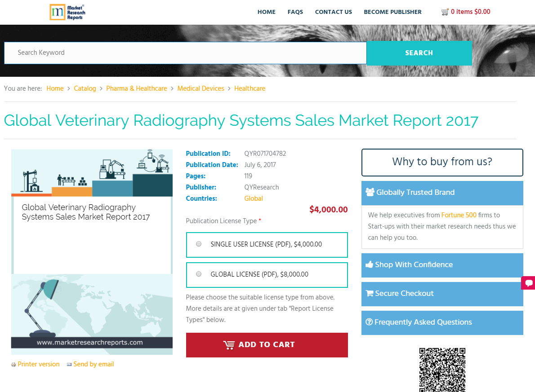Click the question mark icon on Frequently Asked Questions

[x=370, y=322]
